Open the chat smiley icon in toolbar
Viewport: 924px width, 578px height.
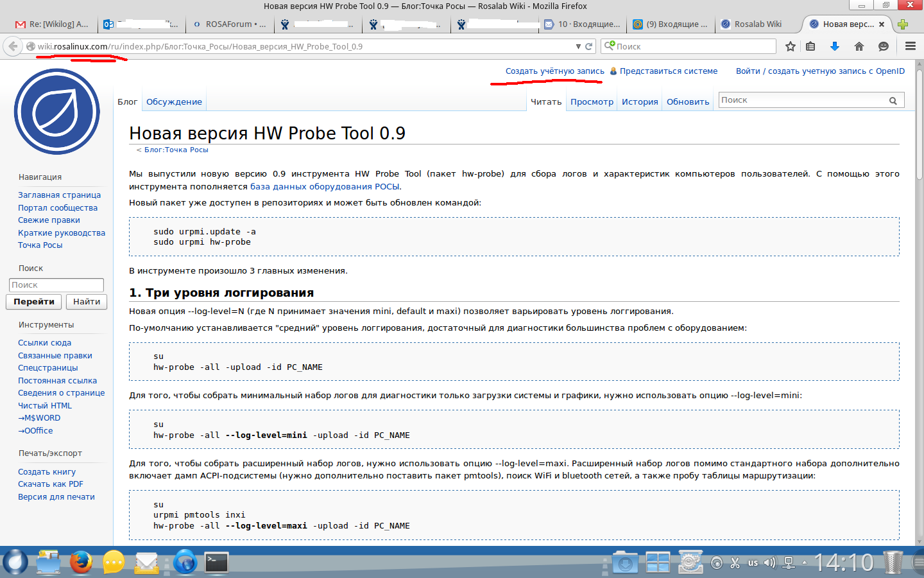(x=884, y=46)
